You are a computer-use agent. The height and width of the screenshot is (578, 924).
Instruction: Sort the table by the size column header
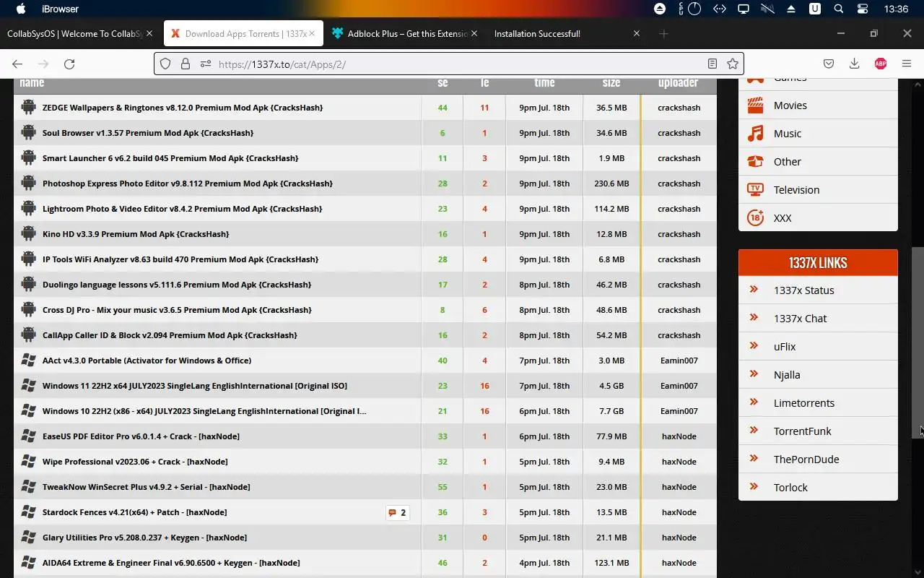click(x=611, y=82)
